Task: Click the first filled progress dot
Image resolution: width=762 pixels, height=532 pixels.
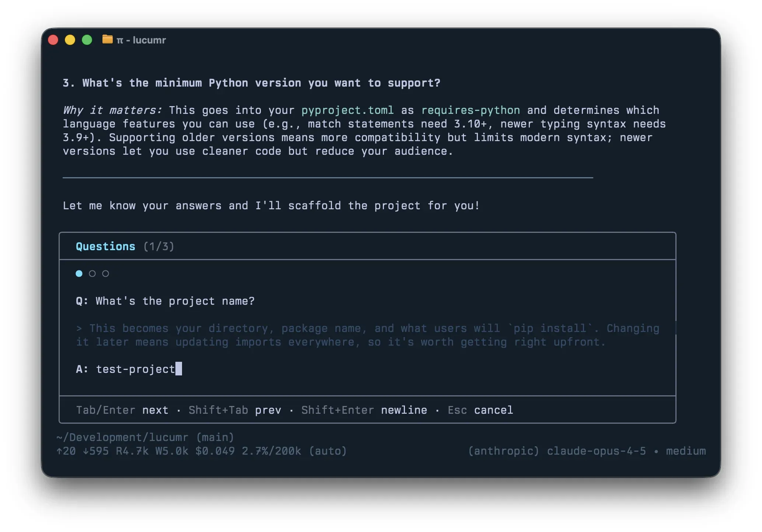Action: [79, 273]
